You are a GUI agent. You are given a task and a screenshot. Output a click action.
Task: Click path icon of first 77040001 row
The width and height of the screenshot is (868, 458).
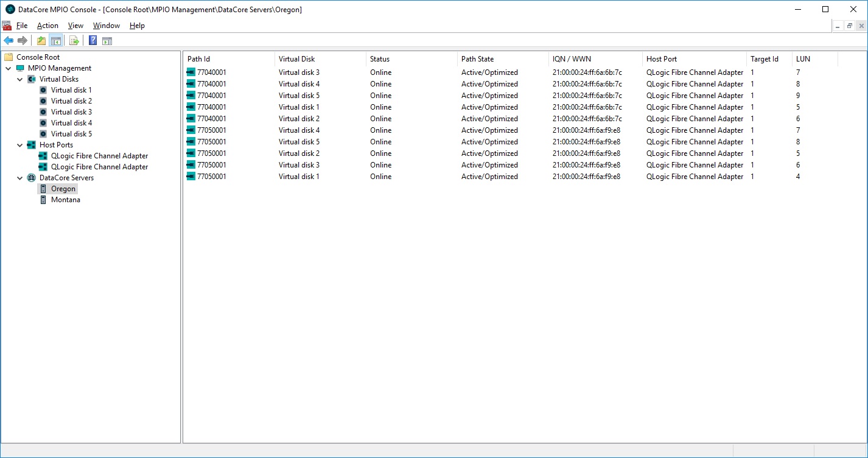191,72
